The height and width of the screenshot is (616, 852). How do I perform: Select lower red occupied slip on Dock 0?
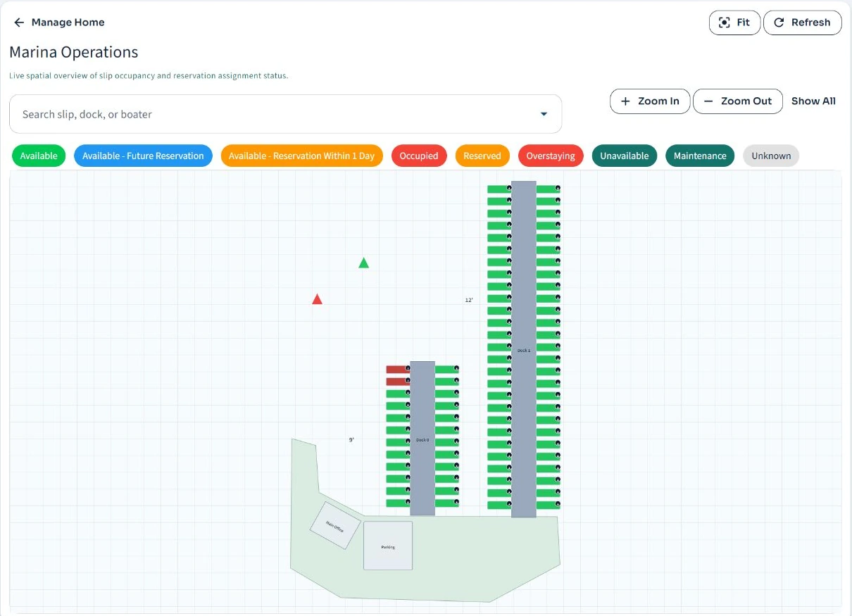tap(398, 382)
